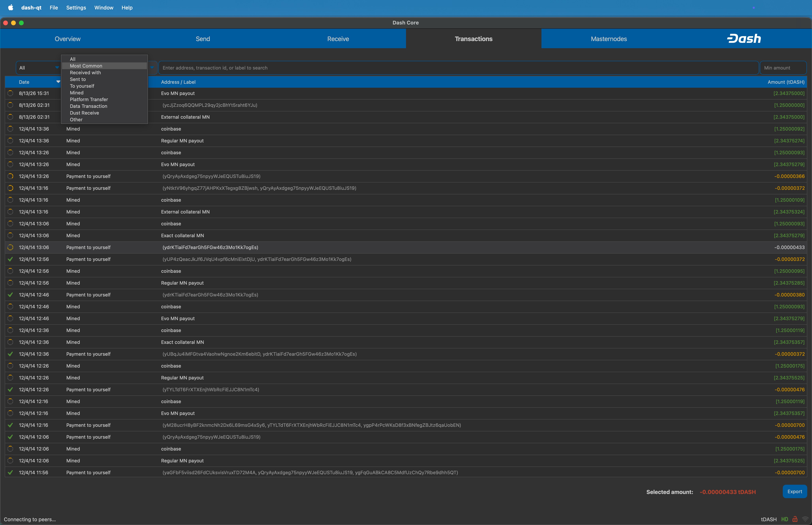Click the Date column header

click(24, 82)
